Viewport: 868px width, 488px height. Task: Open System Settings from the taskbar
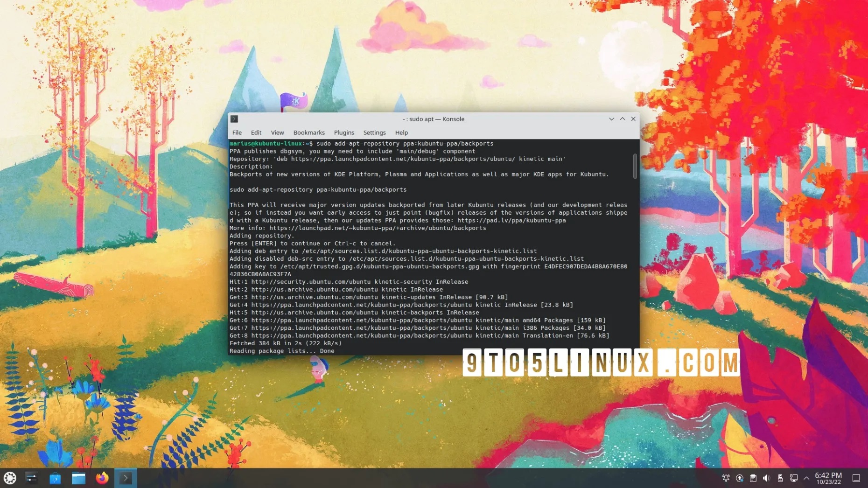coord(31,478)
